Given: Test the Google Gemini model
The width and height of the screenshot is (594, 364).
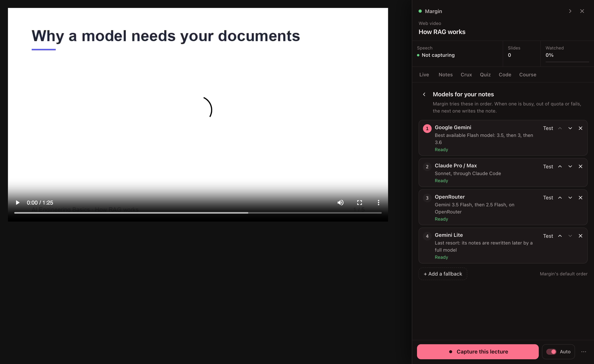Looking at the screenshot, I should pyautogui.click(x=548, y=128).
